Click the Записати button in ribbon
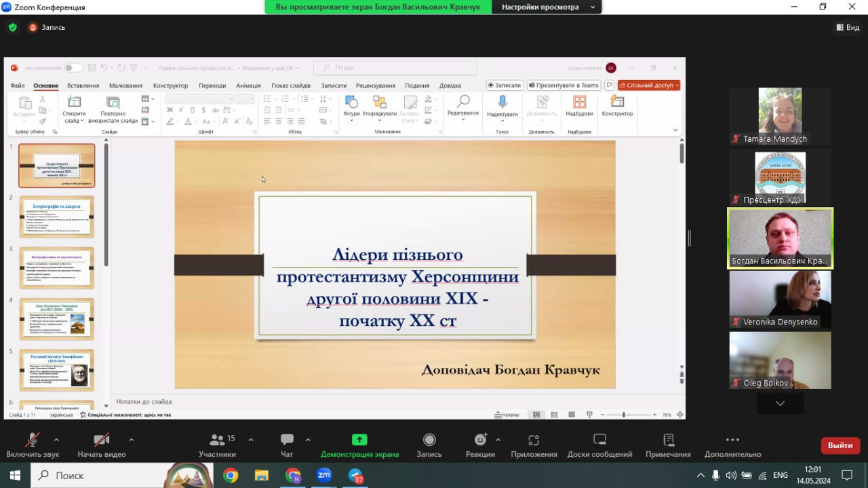868x488 pixels. point(505,86)
